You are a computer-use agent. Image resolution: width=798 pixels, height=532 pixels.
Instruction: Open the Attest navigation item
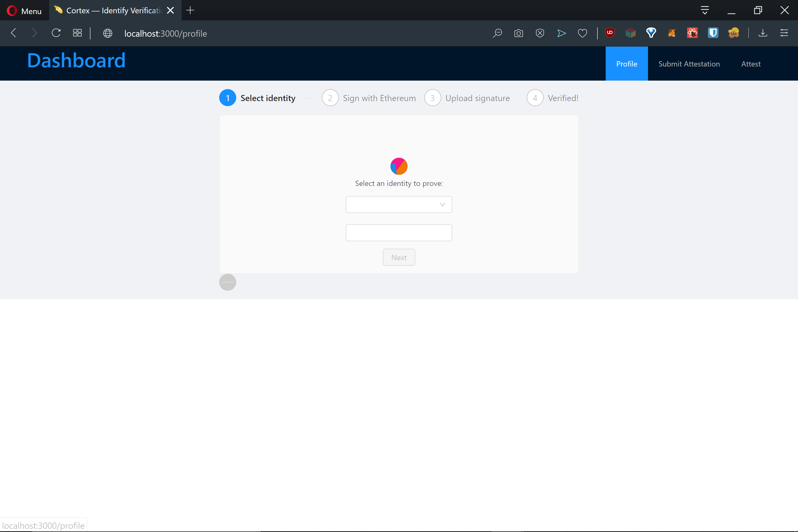[750, 64]
